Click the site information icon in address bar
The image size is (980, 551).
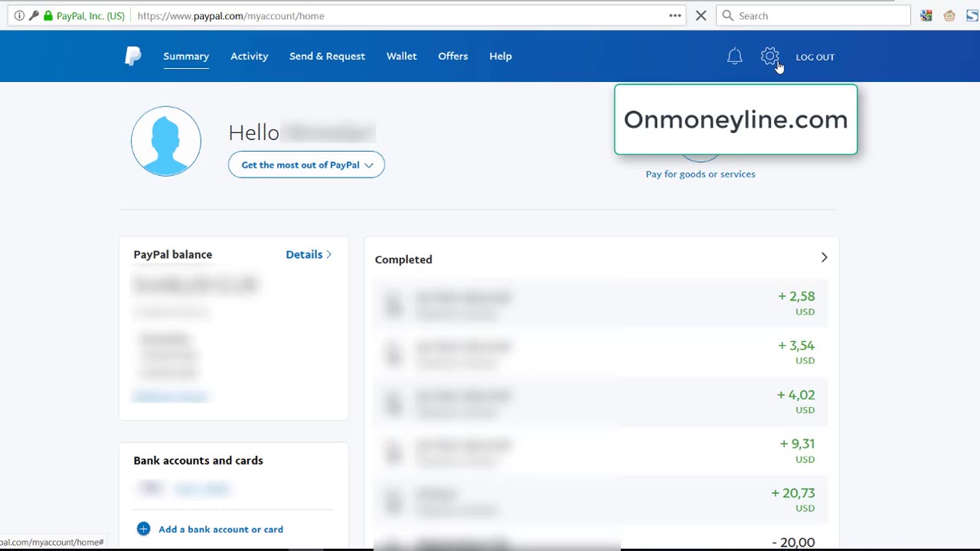tap(19, 15)
